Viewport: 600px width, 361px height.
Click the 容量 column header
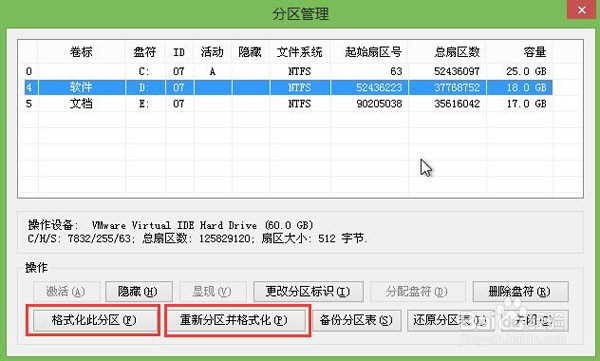(535, 52)
